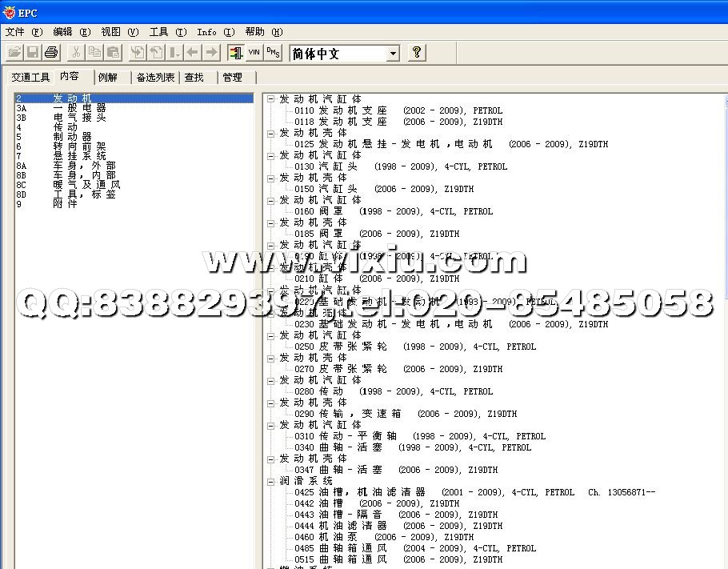Select category 4 传动 in left list

[x=66, y=127]
